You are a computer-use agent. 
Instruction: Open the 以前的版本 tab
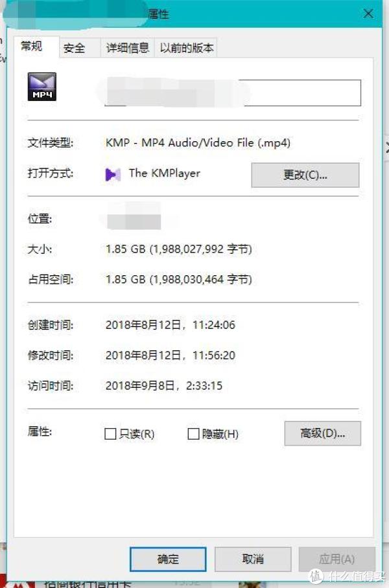click(x=187, y=48)
